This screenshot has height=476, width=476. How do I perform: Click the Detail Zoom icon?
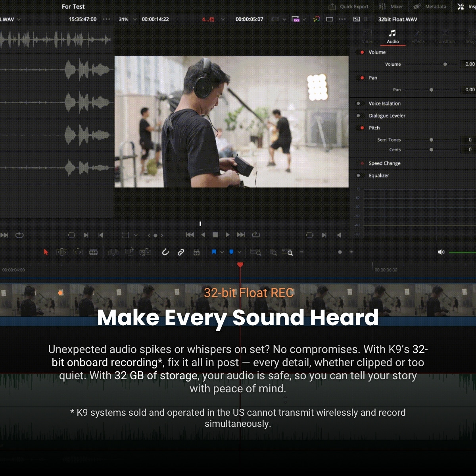(273, 252)
